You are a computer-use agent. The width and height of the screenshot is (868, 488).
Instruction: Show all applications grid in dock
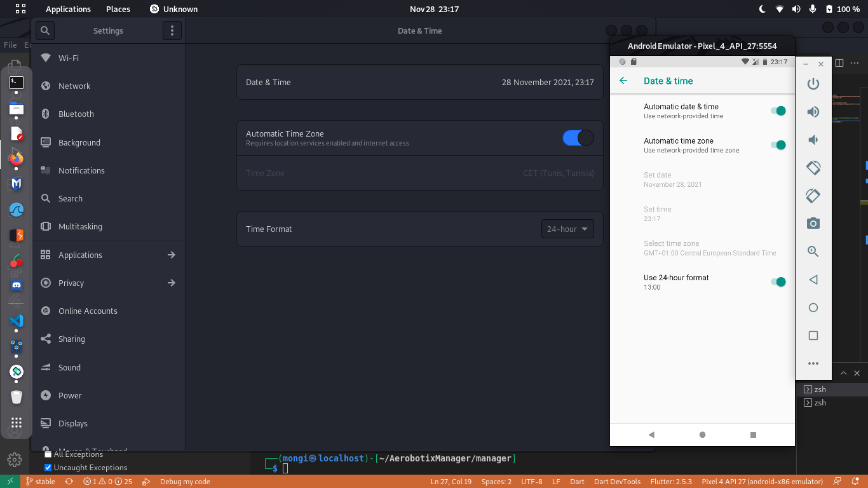17,423
